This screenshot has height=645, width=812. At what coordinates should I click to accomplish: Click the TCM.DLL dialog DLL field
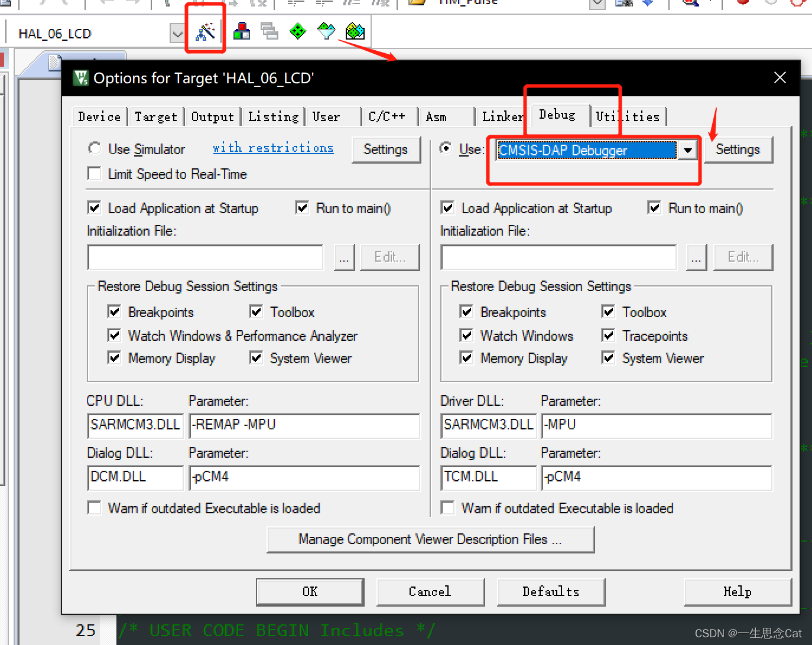click(489, 477)
